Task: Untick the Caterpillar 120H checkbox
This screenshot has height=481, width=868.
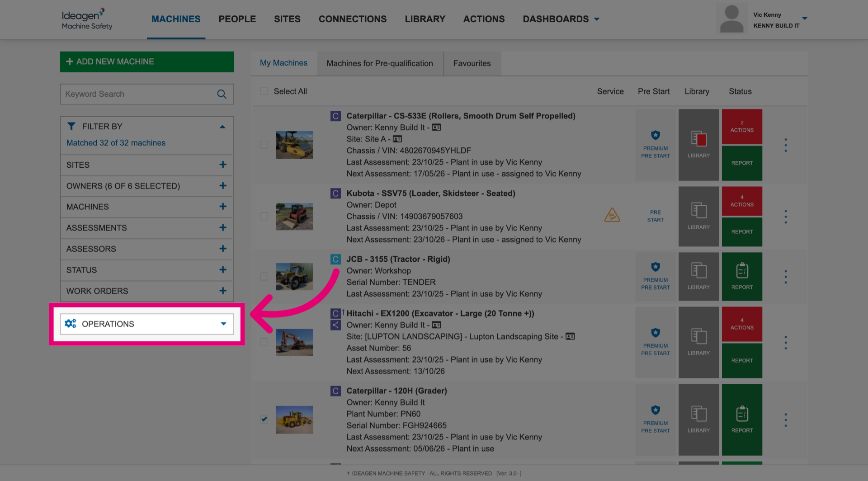Action: (264, 420)
